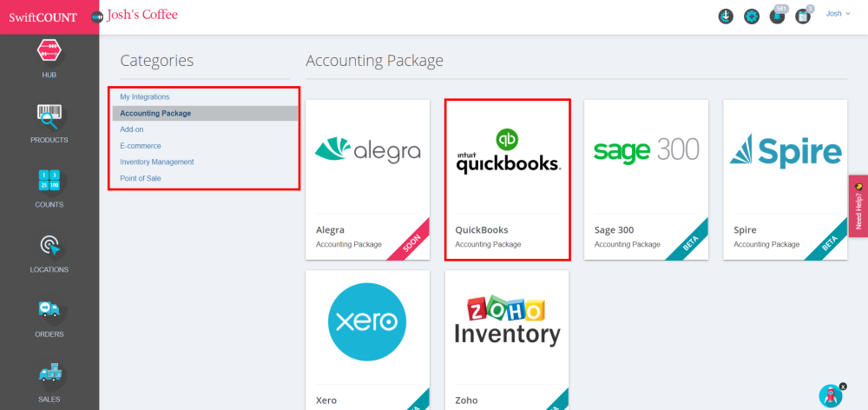Open the Inventory Management category
Screen dimensions: 868x410
[157, 162]
